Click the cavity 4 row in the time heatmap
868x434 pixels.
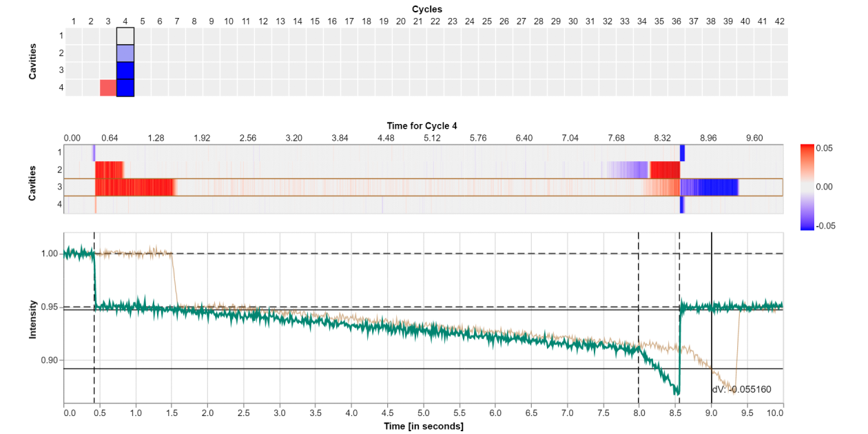tap(423, 205)
